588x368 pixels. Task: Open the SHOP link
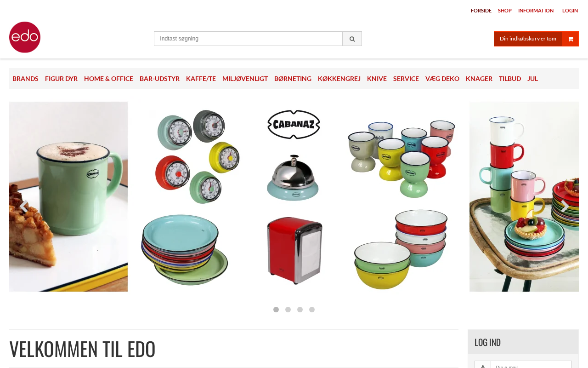click(x=504, y=11)
